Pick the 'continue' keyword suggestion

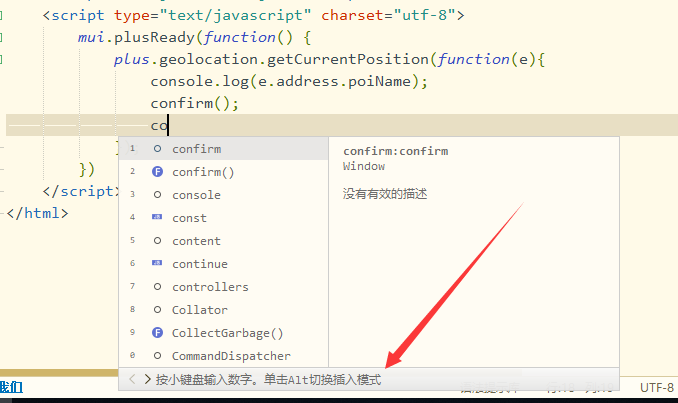[224, 264]
